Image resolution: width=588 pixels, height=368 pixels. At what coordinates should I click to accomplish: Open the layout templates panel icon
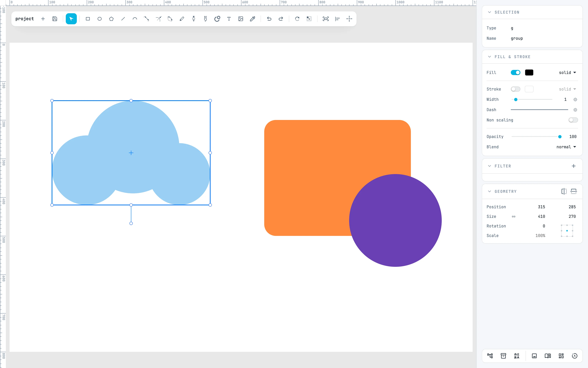click(561, 356)
